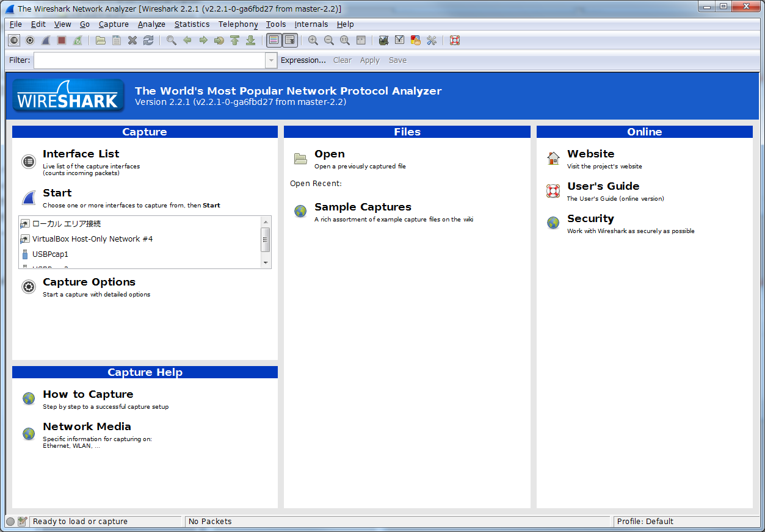Focus the display Filter text field
Image resolution: width=765 pixels, height=532 pixels.
click(x=150, y=60)
